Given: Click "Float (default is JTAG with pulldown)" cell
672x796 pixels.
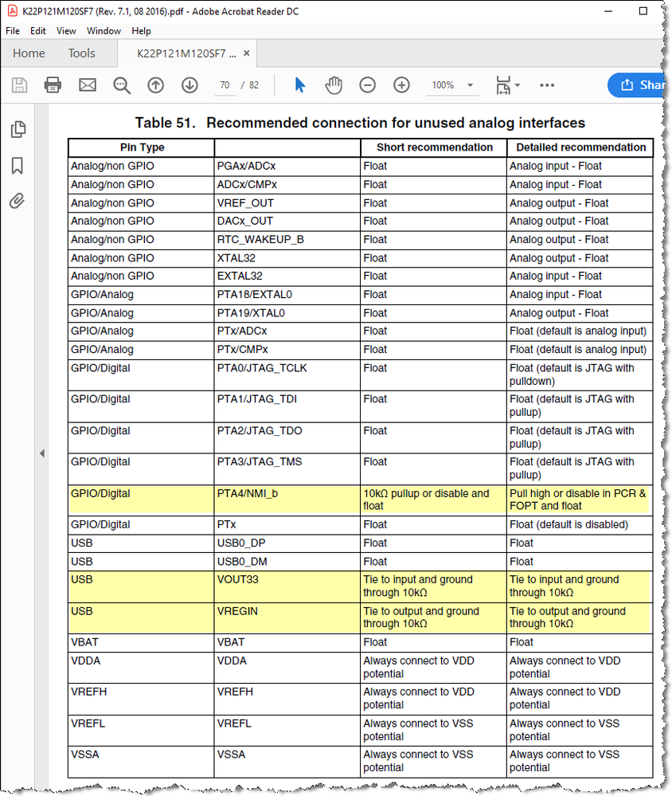Looking at the screenshot, I should pyautogui.click(x=580, y=374).
